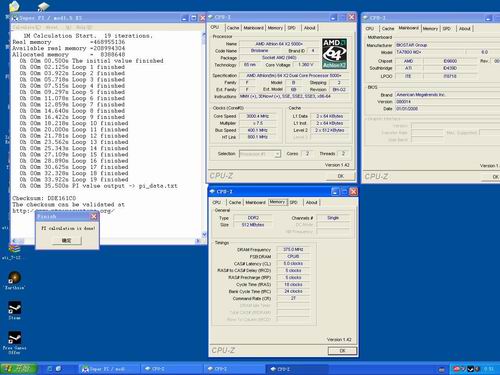The width and height of the screenshot is (500, 375).
Task: Click Super PI horizontal scrollbar right arrow
Action: pos(198,241)
